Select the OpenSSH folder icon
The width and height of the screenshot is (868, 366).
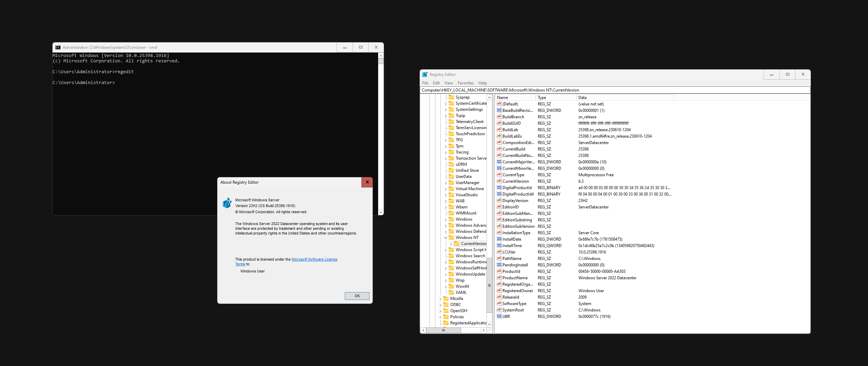446,310
